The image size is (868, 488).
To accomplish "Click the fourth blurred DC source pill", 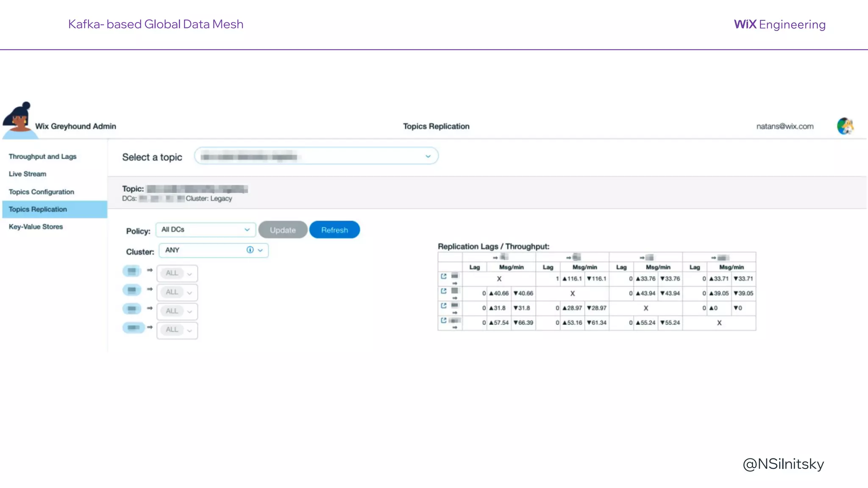I will [134, 327].
